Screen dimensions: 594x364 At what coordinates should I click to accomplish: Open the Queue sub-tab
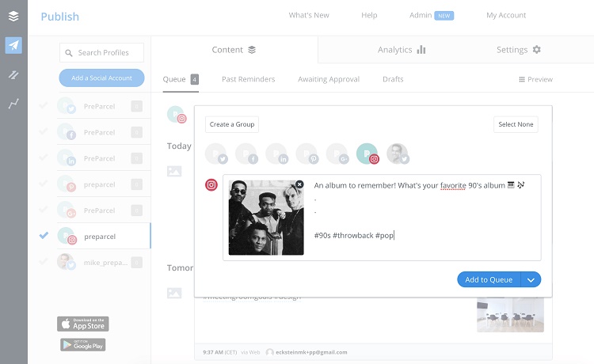coord(181,79)
